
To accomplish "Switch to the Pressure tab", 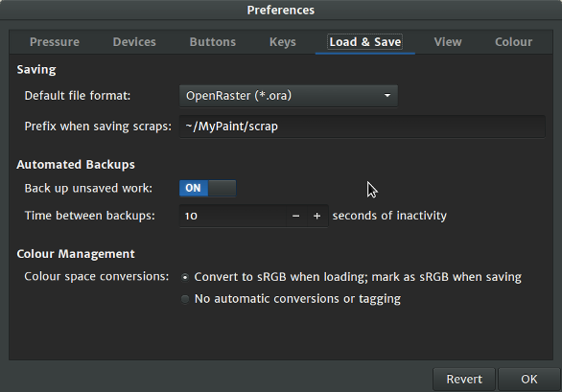I will [55, 42].
